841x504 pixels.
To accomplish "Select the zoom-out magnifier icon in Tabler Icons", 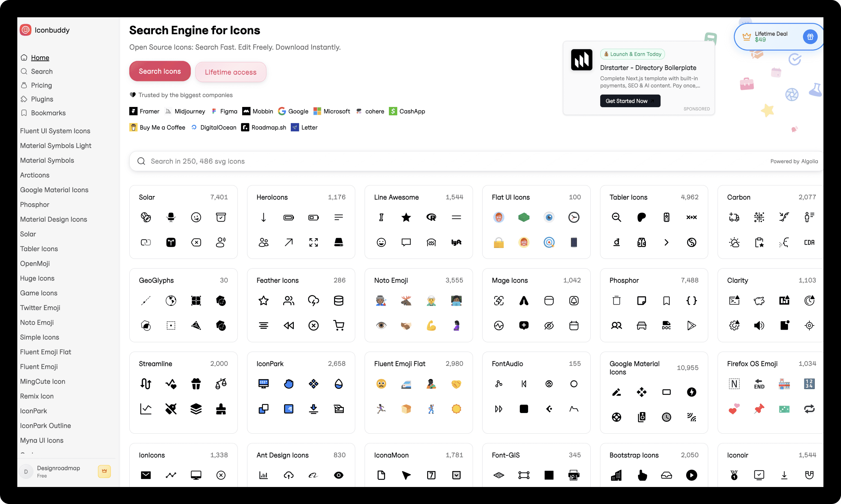I will [616, 217].
